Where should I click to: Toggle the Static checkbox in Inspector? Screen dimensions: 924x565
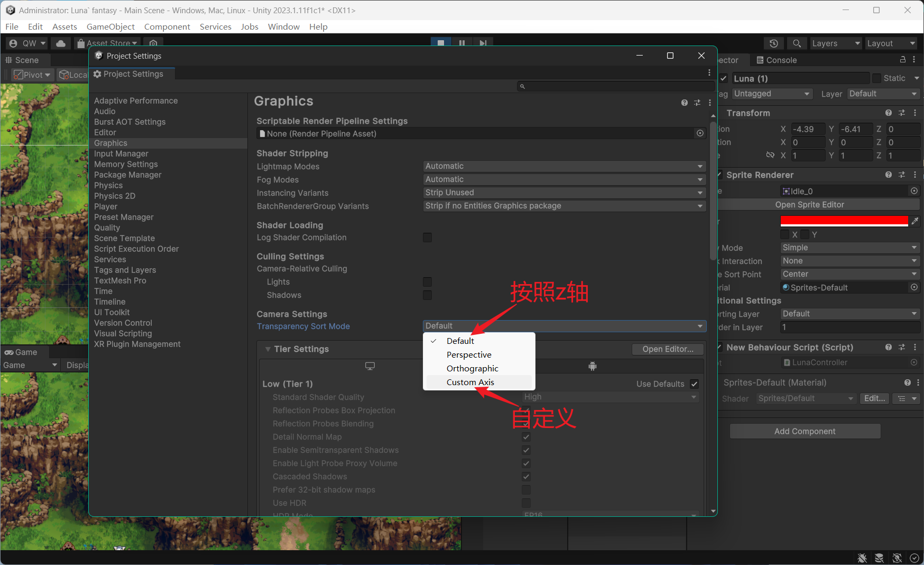pyautogui.click(x=876, y=78)
